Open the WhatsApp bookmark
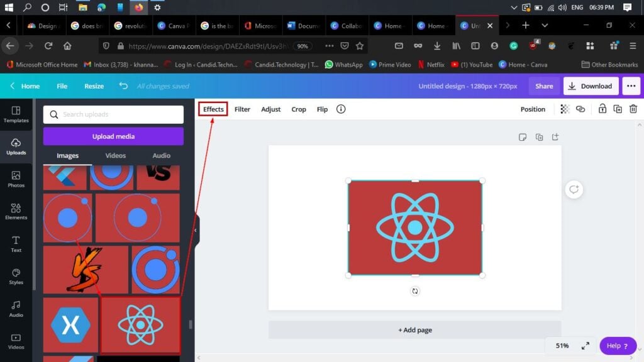 tap(344, 65)
